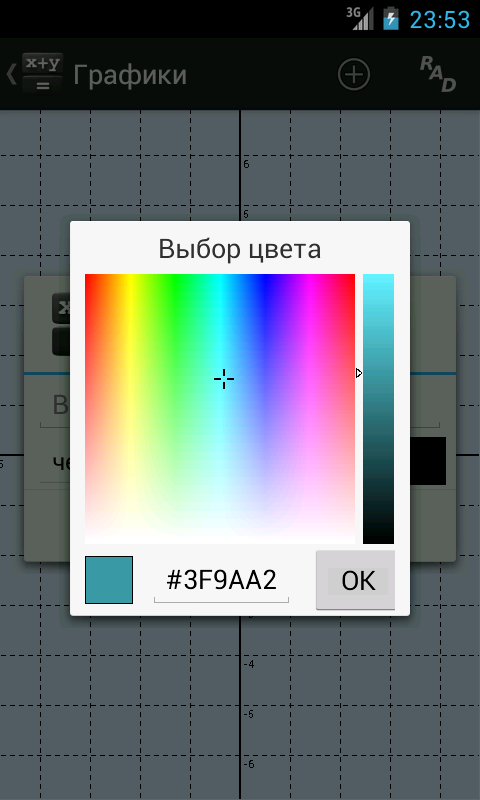Viewport: 480px width, 800px height.
Task: Go back using the header chevron
Action: [11, 74]
